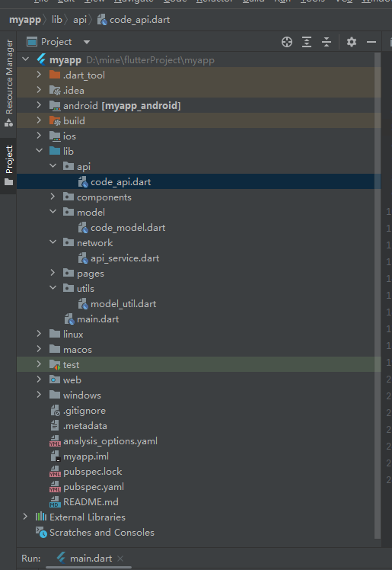The height and width of the screenshot is (570, 392).
Task: Expand the android [myapp_android] module
Action: [x=40, y=105]
